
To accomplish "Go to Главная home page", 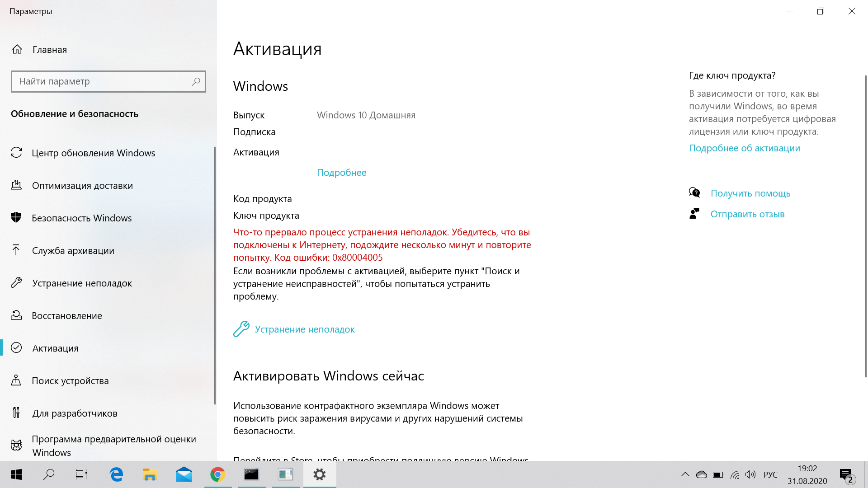I will pos(50,50).
